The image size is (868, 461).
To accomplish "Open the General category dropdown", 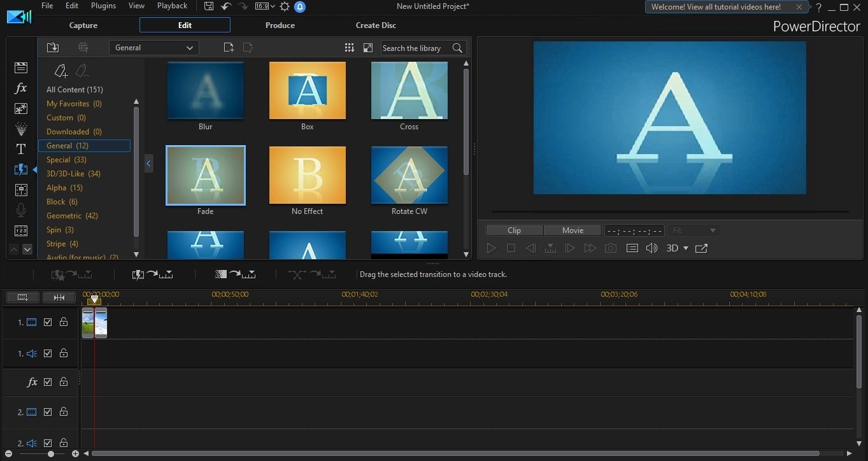I will tap(154, 48).
